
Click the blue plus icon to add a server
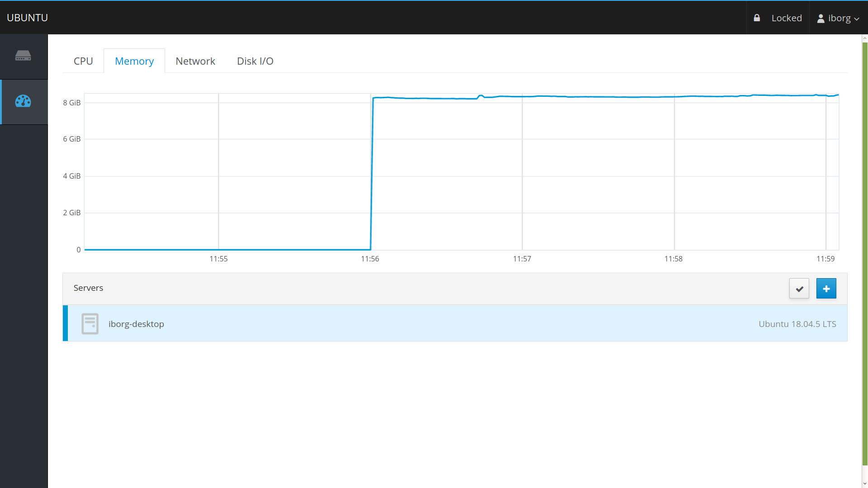coord(826,288)
